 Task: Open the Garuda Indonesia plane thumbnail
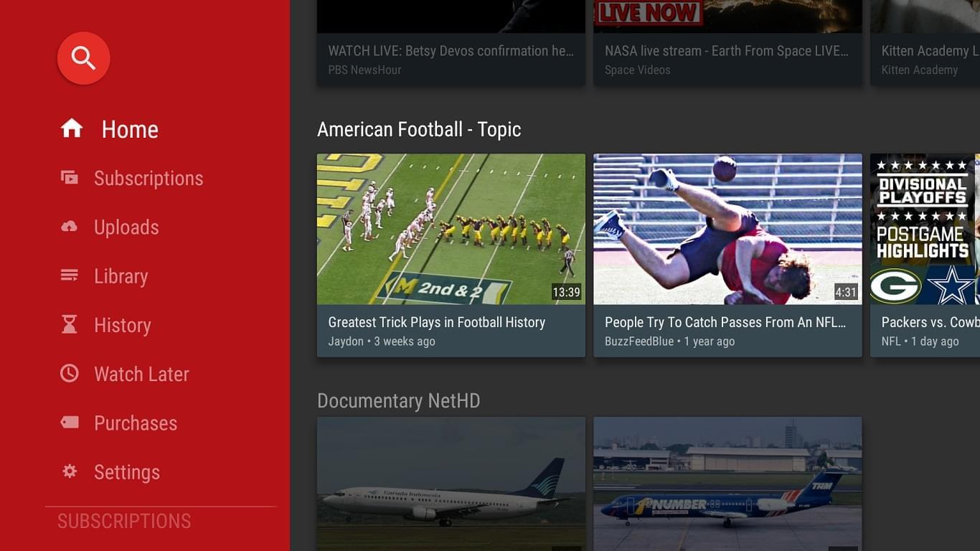pyautogui.click(x=451, y=484)
